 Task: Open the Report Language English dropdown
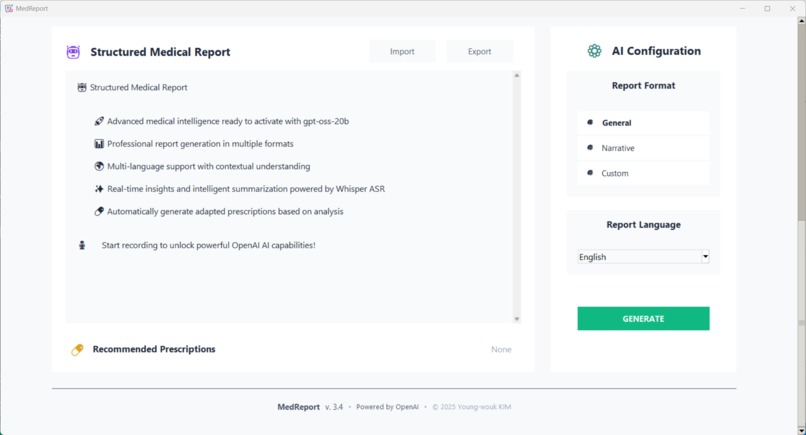coord(644,257)
